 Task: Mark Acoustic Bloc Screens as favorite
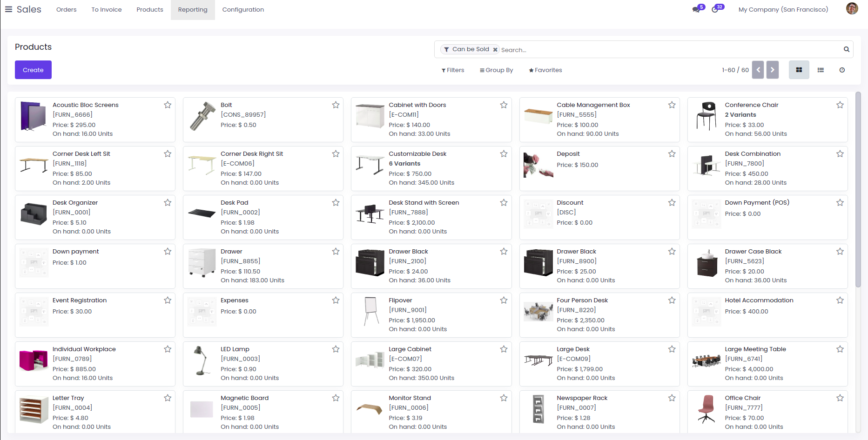point(168,105)
